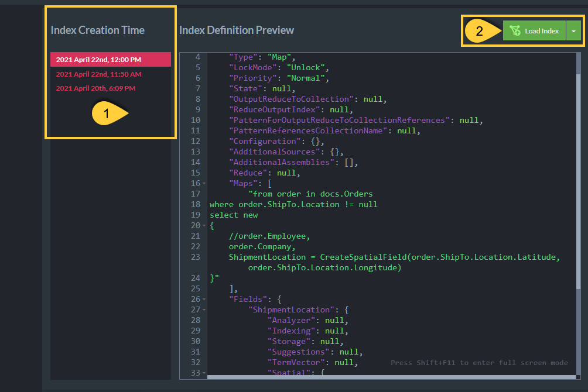Click the "AdditionalSources" key on line 13
Viewport: 588px width, 392px height.
(x=275, y=152)
